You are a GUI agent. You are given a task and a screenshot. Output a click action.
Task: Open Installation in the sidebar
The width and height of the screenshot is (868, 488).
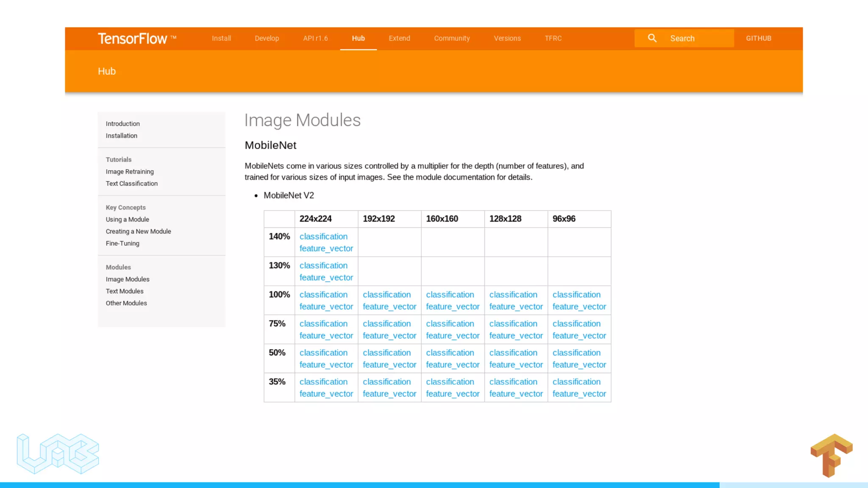click(x=121, y=136)
